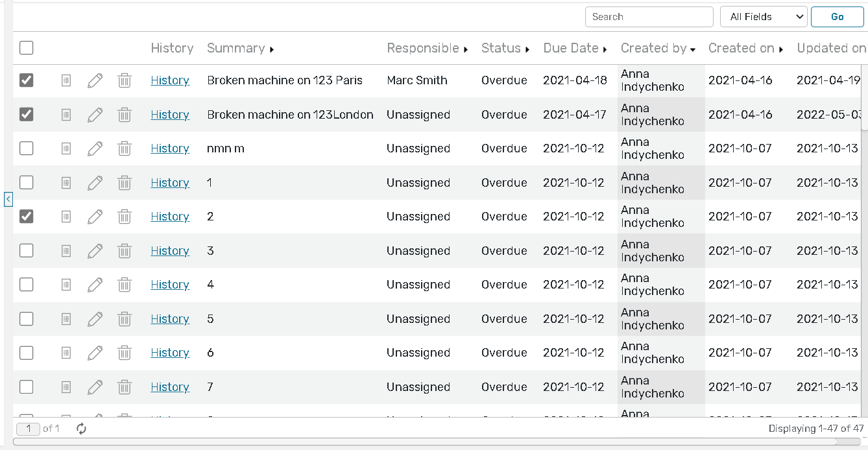Open details icon for summary 7 row

(66, 387)
